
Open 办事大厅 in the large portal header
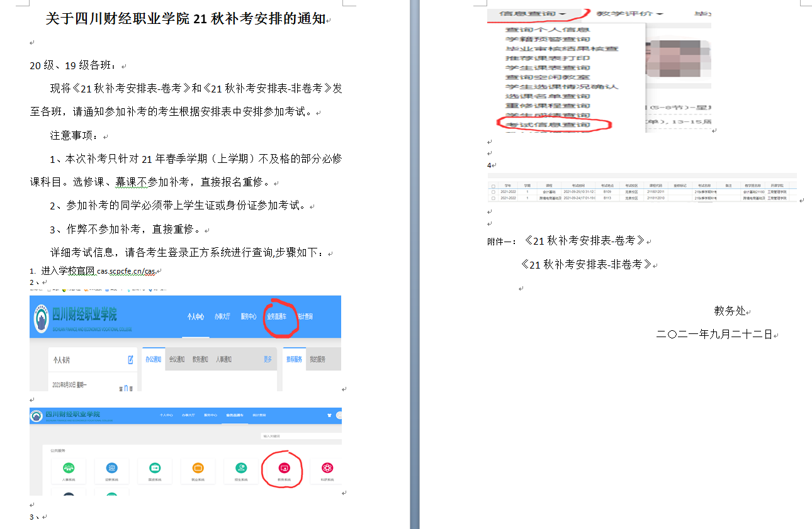tap(222, 317)
